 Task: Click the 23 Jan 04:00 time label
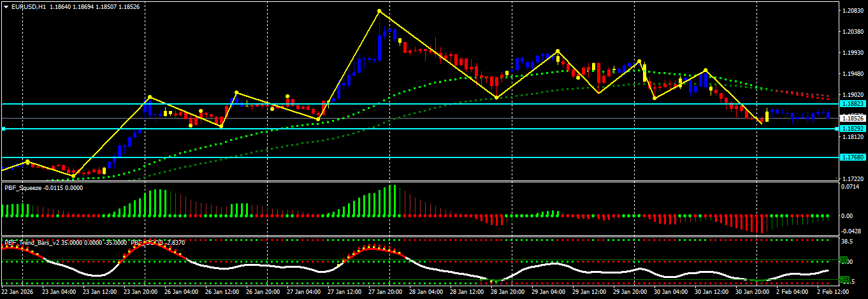pyautogui.click(x=59, y=291)
